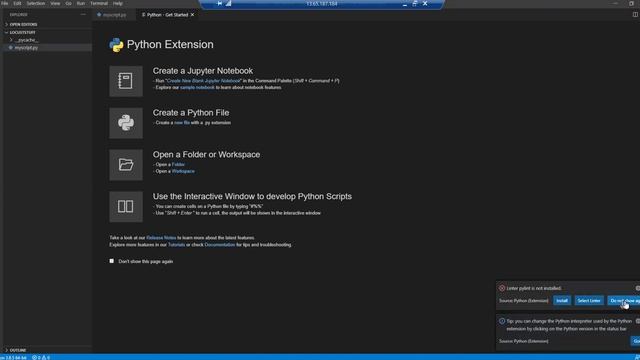Click split editor icon at top right
The height and width of the screenshot is (360, 640).
coord(635,15)
